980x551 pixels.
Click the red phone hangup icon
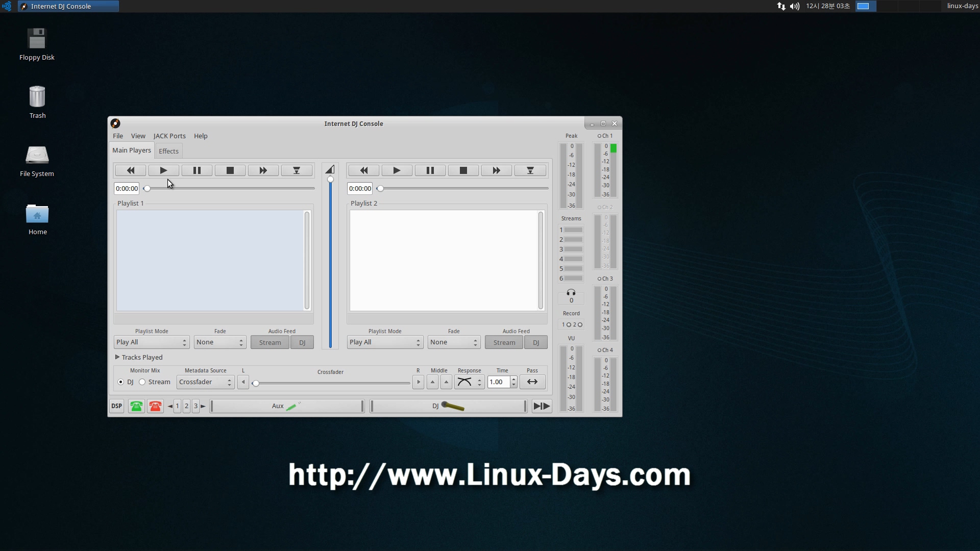pos(156,406)
